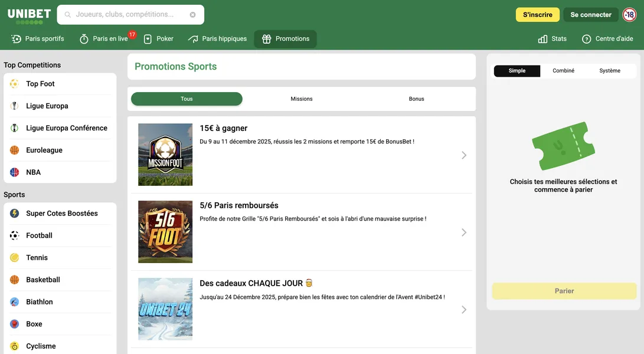This screenshot has height=354, width=644.
Task: Expand the 15€ à gagner promotion
Action: tap(464, 155)
